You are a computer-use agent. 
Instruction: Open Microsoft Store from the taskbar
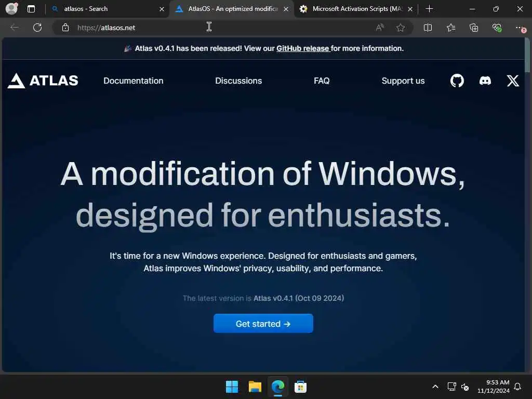click(301, 387)
